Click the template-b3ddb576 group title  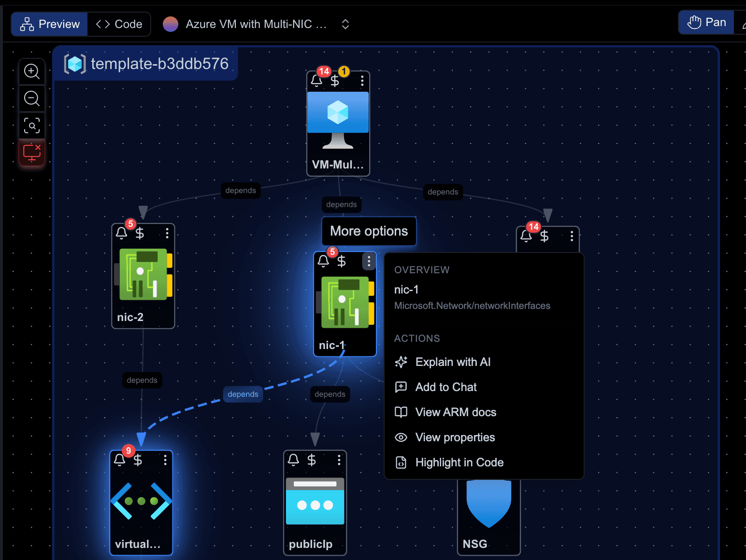160,64
